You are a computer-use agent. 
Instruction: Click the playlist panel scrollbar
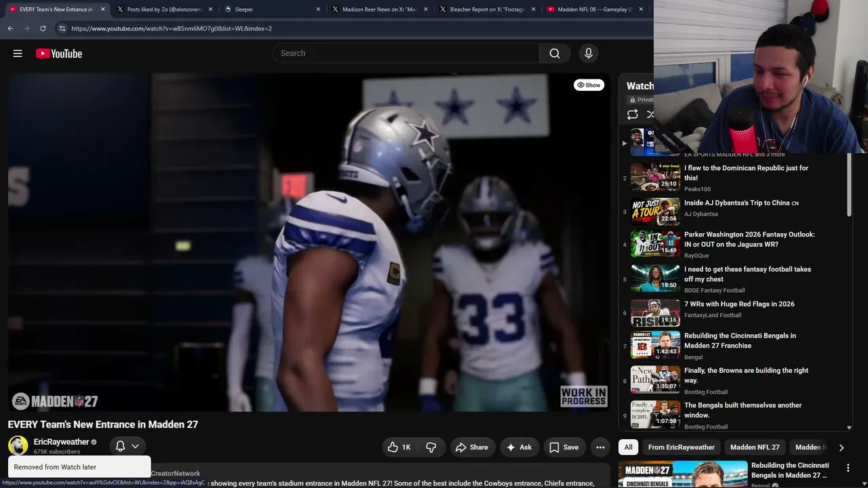[849, 183]
